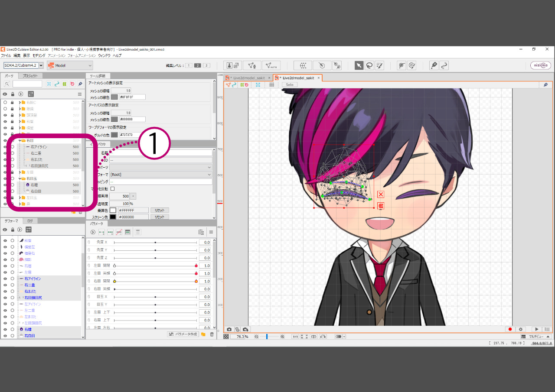Select the brush selection tool
555x392 pixels.
379,65
